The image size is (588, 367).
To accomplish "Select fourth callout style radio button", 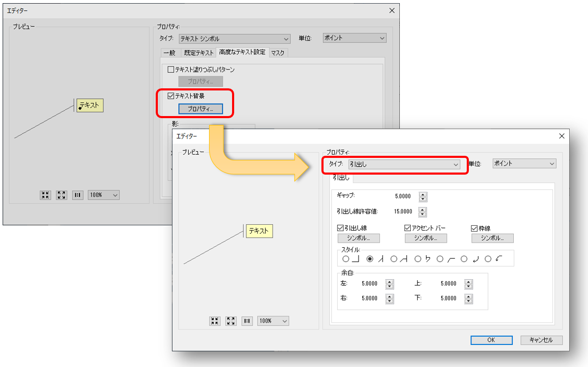I will click(x=418, y=259).
